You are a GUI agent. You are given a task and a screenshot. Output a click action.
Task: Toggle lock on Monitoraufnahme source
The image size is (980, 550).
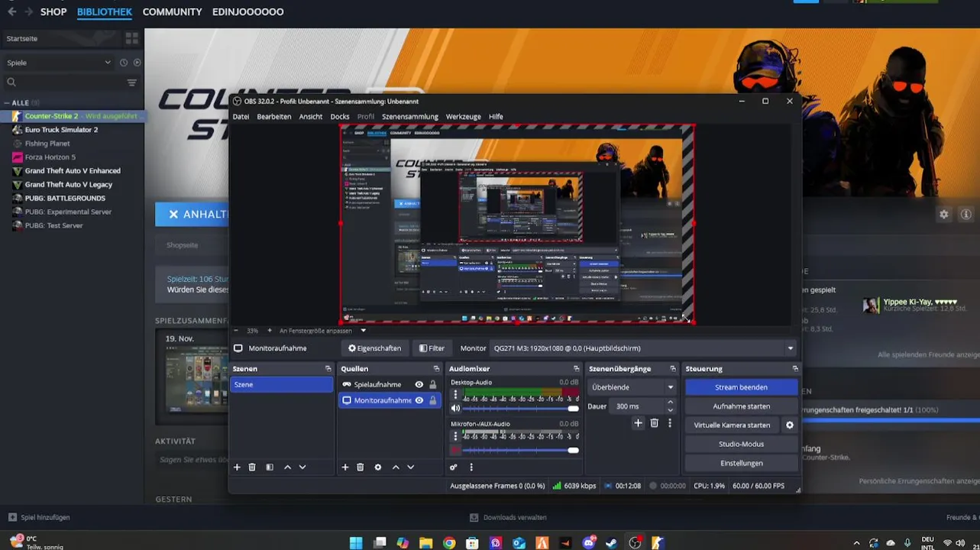pyautogui.click(x=433, y=400)
